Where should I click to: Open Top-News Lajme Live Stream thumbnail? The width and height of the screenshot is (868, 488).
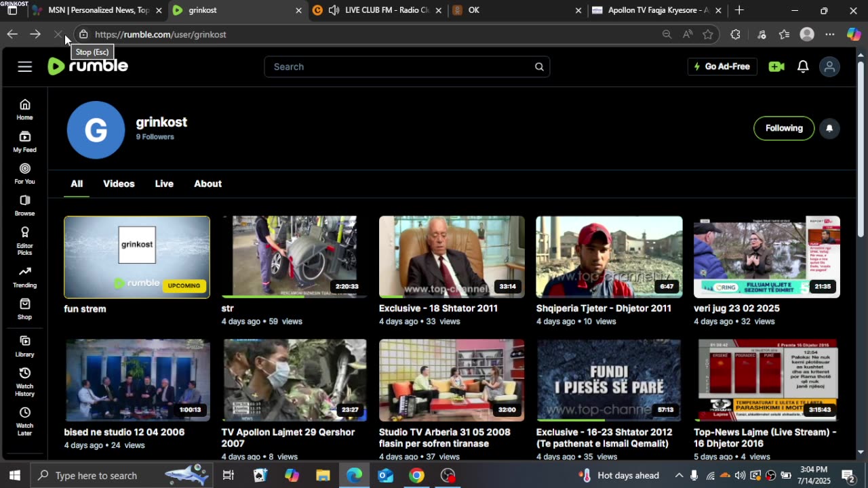767,380
